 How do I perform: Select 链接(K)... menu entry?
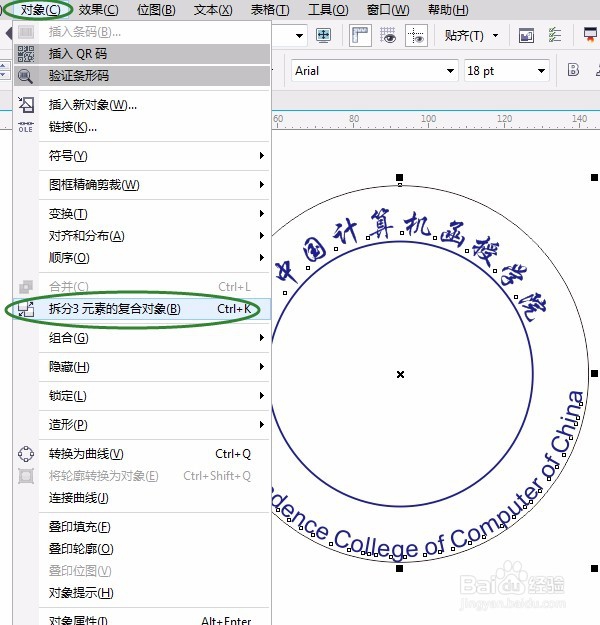pos(142,127)
